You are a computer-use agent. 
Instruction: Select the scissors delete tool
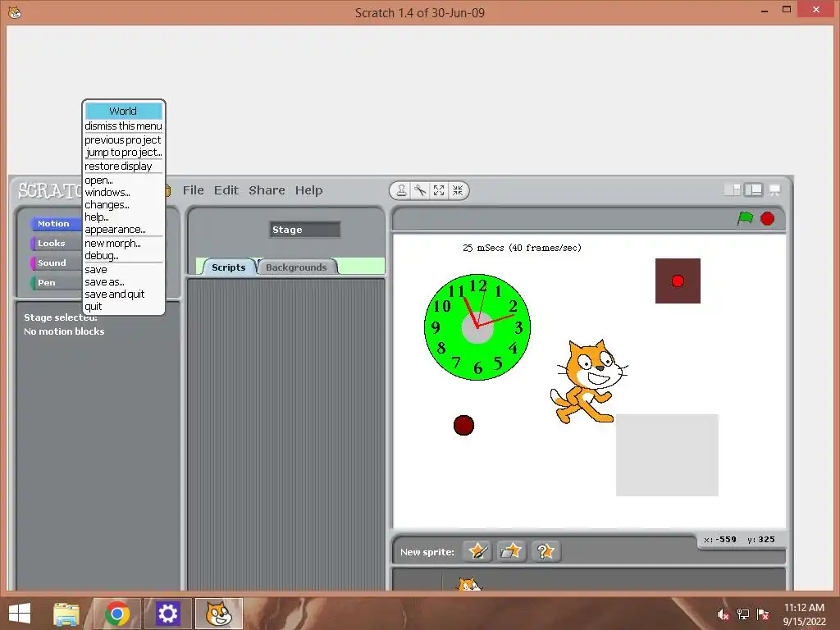[x=420, y=190]
